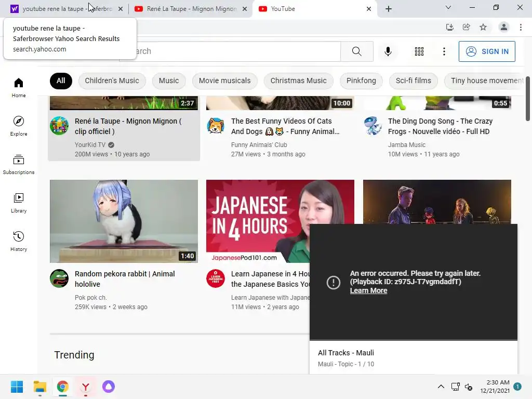This screenshot has width=532, height=399.
Task: Open The Best Funny Videos Of Cats title
Action: pyautogui.click(x=285, y=126)
